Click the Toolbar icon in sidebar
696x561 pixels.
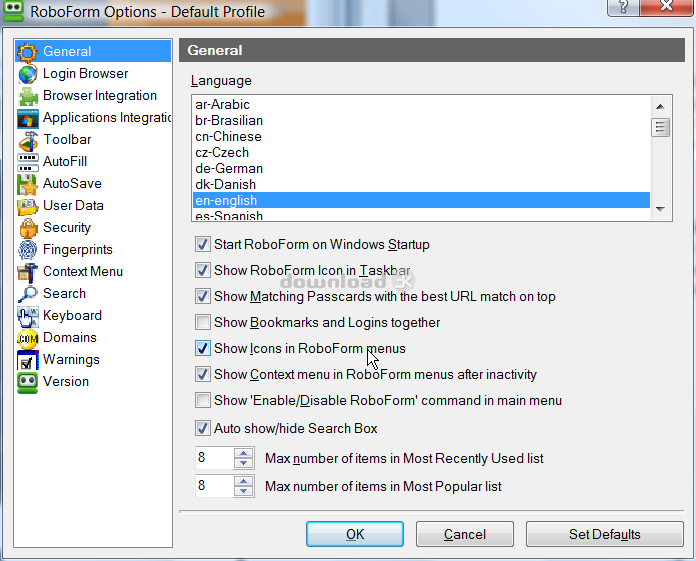(x=28, y=140)
